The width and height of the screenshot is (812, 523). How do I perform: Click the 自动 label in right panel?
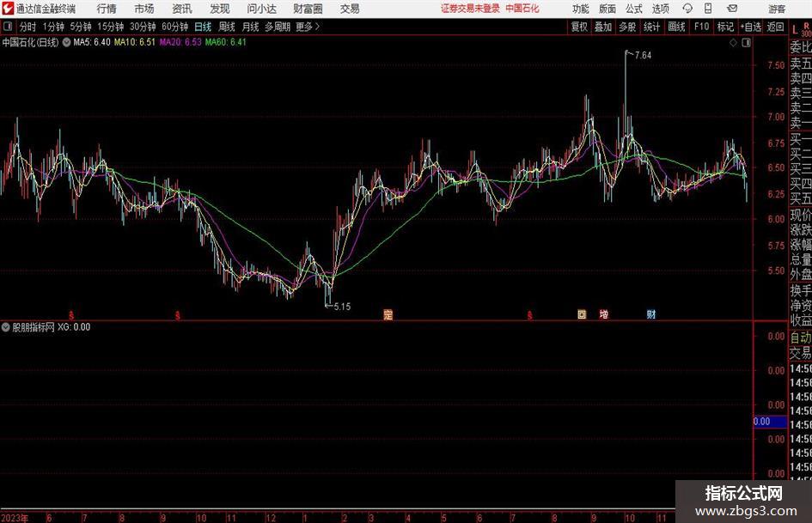(801, 338)
